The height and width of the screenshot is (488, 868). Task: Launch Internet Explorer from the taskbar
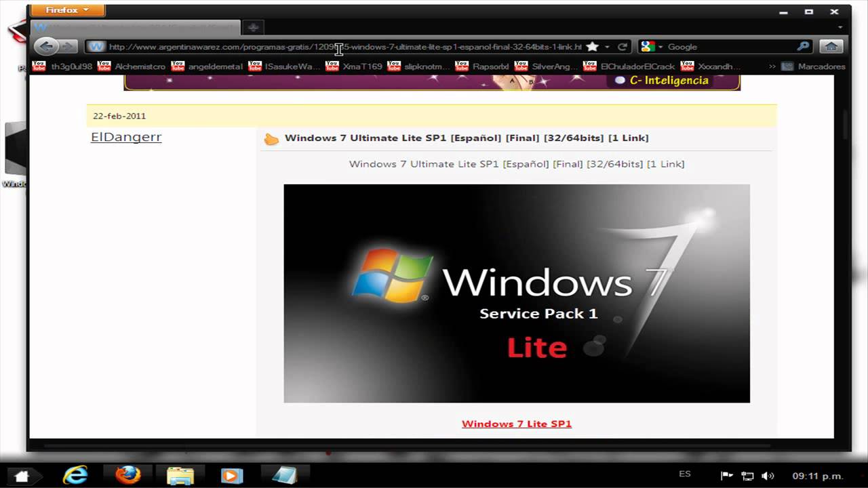tap(75, 475)
